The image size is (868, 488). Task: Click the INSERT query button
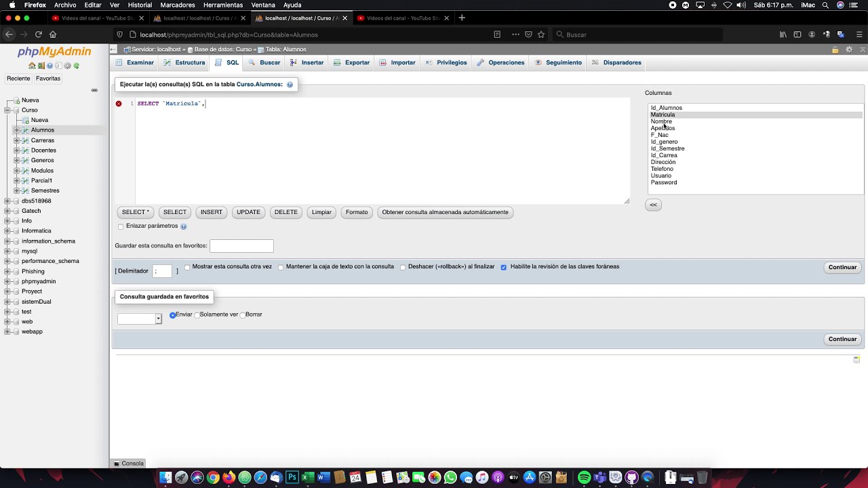click(212, 212)
